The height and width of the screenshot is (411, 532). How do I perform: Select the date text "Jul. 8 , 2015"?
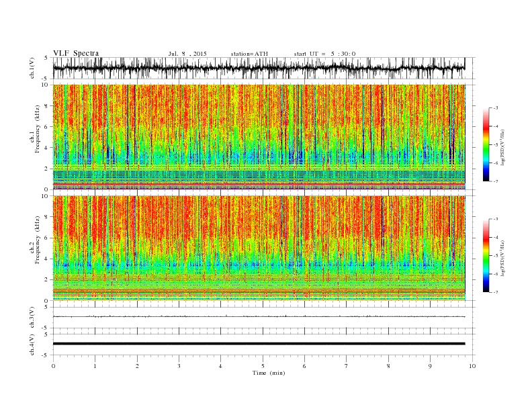(187, 54)
